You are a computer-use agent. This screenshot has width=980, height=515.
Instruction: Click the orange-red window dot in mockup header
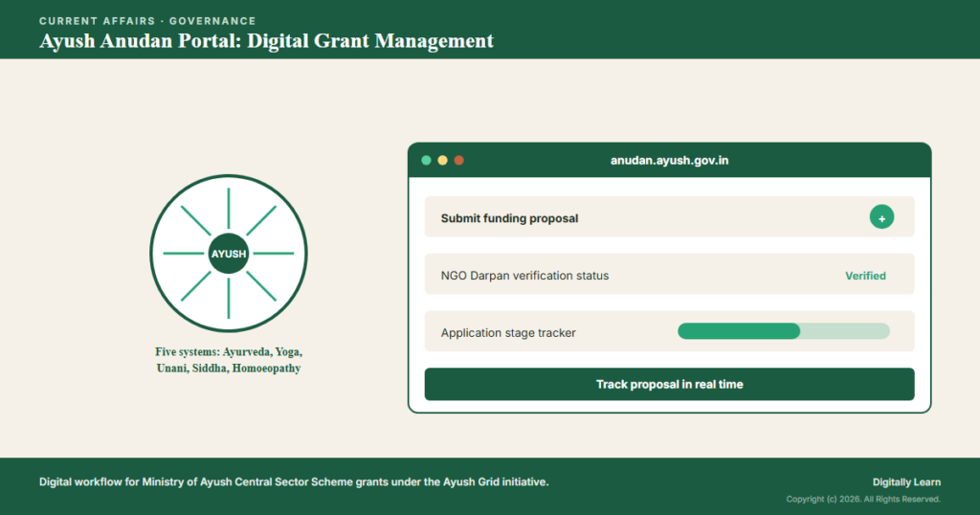pos(458,161)
